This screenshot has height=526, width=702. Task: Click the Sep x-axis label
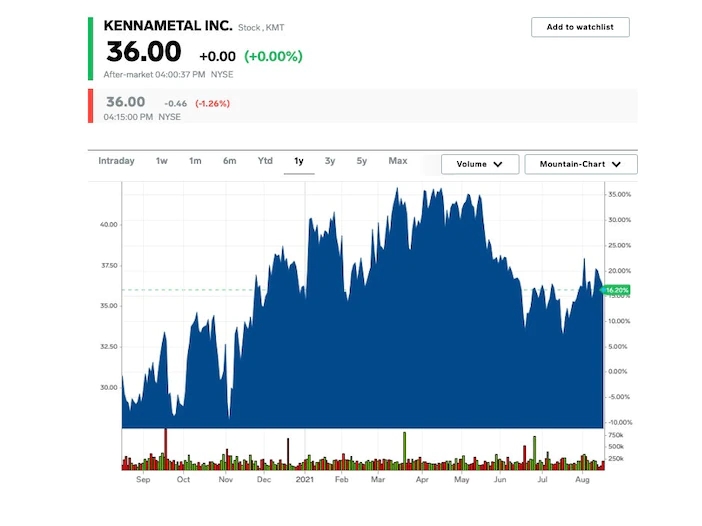coord(143,479)
